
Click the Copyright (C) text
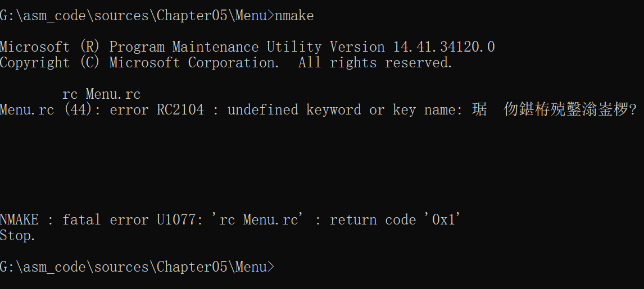50,63
